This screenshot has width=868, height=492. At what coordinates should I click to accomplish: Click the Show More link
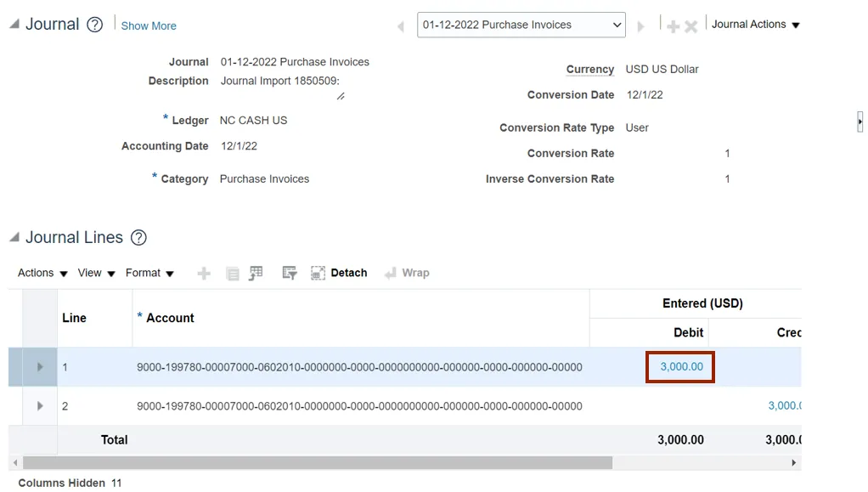coord(149,26)
